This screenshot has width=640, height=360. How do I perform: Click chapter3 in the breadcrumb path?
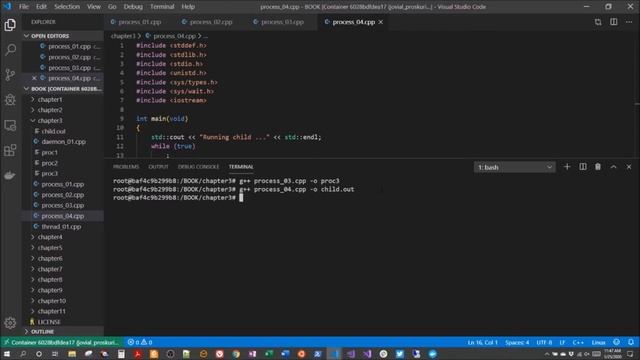click(123, 36)
